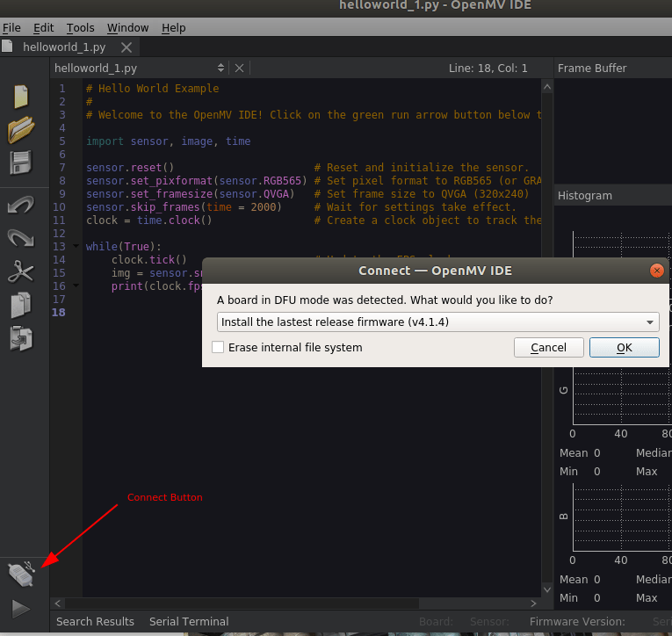This screenshot has height=636, width=672.
Task: Cut selection with the scissors icon
Action: (20, 271)
